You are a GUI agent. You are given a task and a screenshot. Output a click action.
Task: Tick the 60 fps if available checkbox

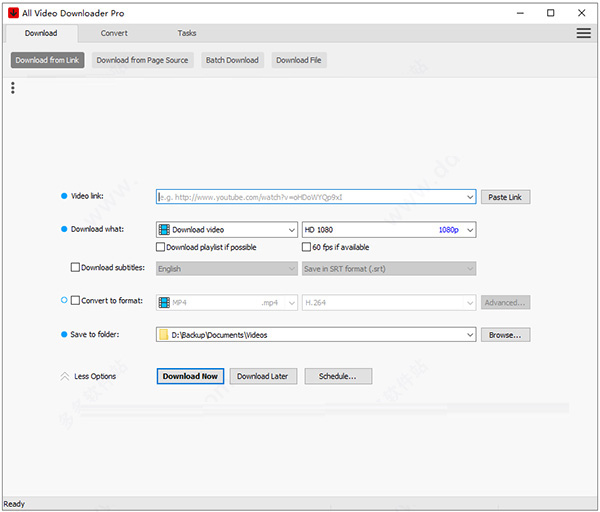tap(306, 247)
